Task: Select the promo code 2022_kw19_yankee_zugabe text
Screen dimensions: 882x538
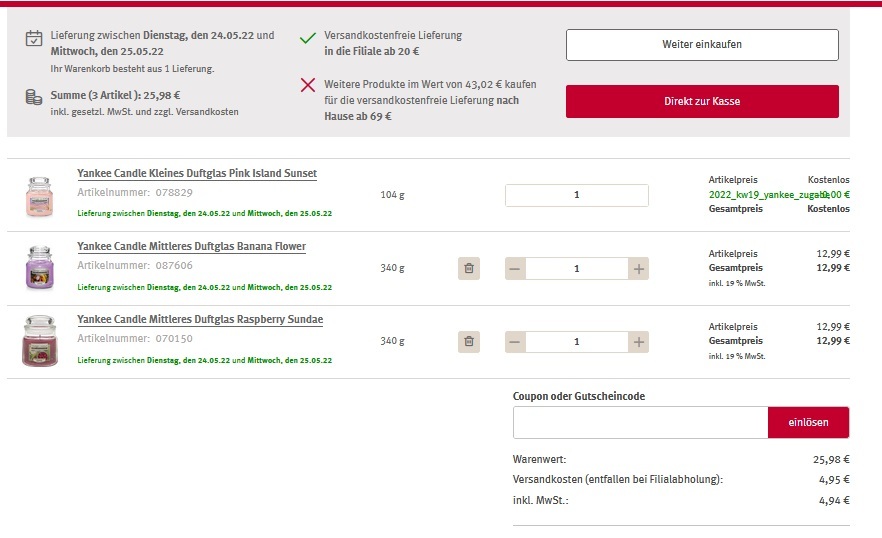Action: [767, 195]
